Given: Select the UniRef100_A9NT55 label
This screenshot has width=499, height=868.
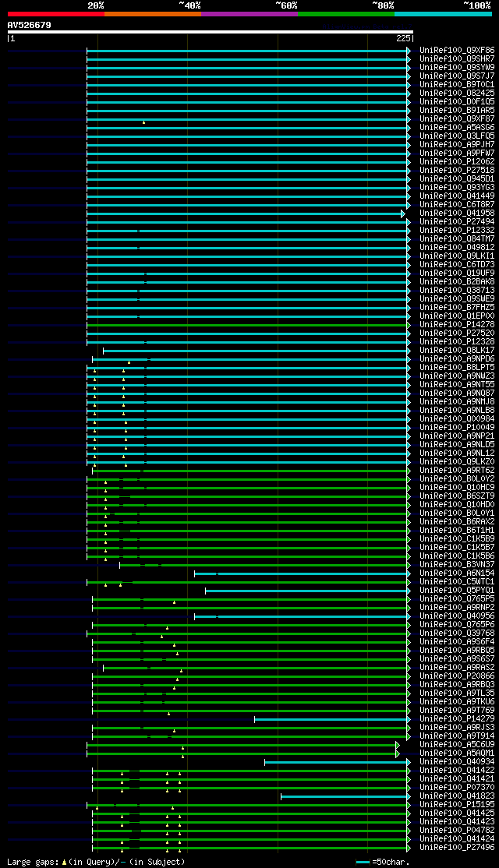Looking at the screenshot, I should click(457, 385).
